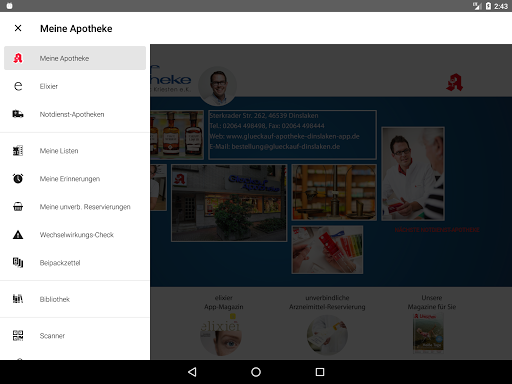Tap unverbindliche Arzneimittel-Reservierung label

tap(327, 302)
